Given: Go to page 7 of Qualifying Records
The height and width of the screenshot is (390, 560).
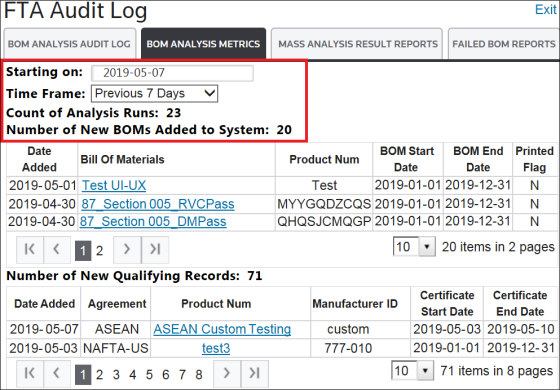Looking at the screenshot, I should pos(182,375).
